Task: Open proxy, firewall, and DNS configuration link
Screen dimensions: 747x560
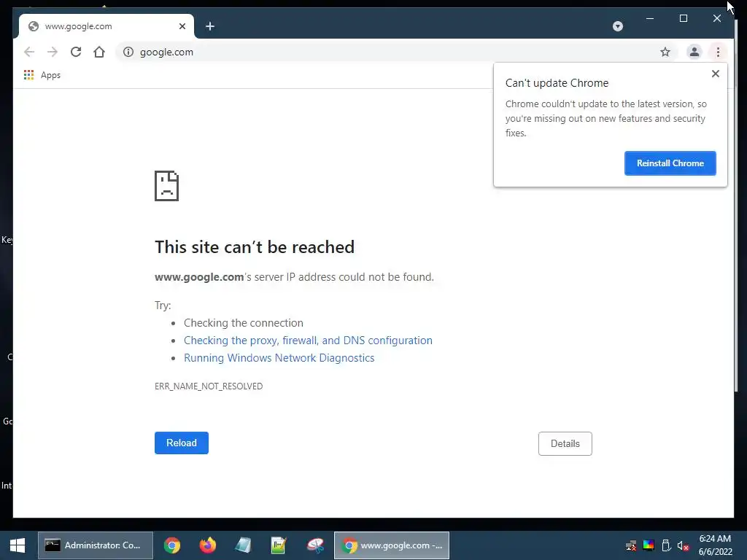Action: (x=309, y=341)
